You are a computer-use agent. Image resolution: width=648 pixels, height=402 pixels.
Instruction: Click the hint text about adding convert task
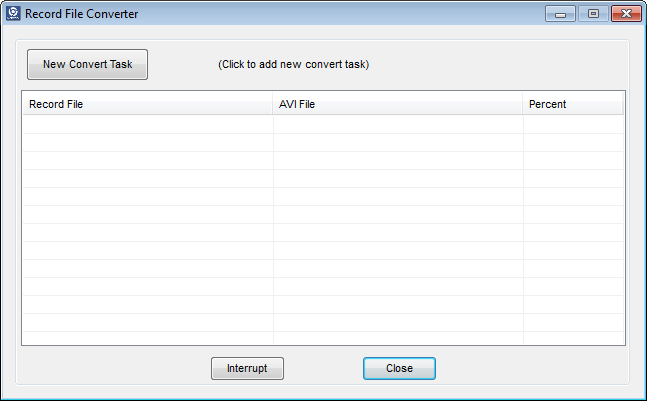293,64
